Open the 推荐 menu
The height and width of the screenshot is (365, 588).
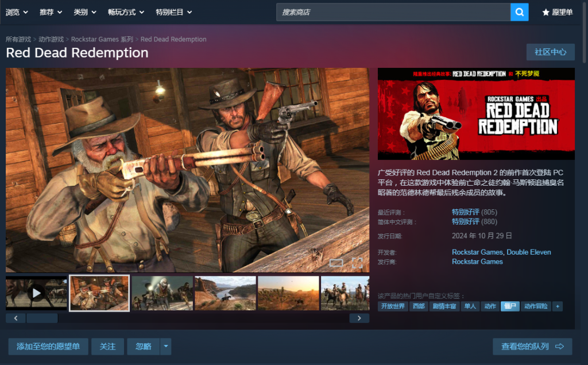[51, 12]
